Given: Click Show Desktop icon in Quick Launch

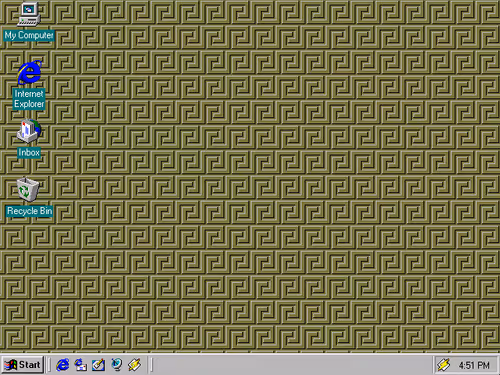Looking at the screenshot, I should (98, 365).
